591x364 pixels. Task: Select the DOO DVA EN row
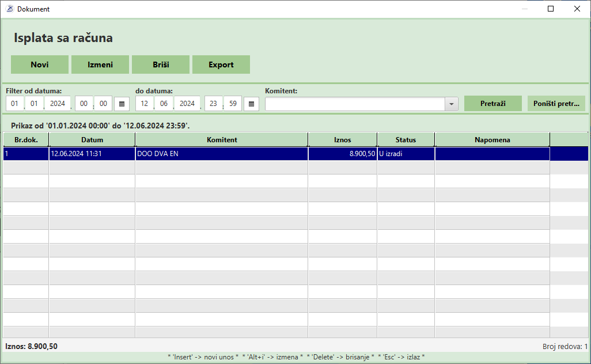pos(222,154)
